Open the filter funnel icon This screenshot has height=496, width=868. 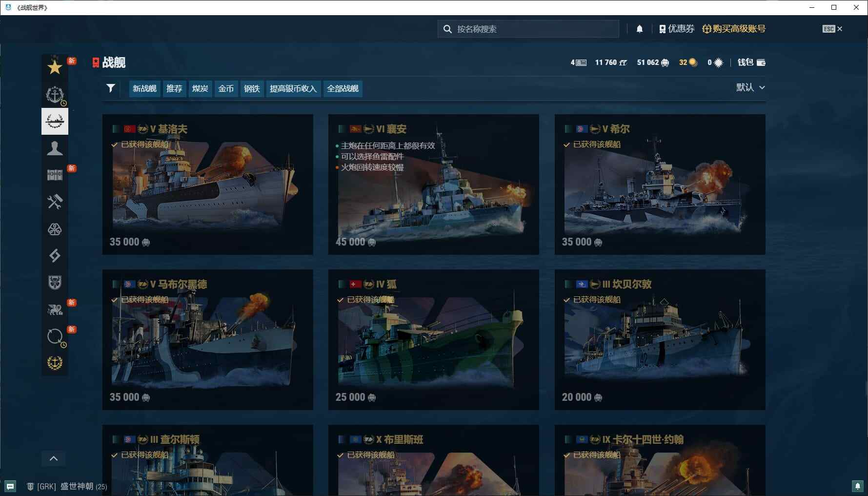pyautogui.click(x=111, y=88)
